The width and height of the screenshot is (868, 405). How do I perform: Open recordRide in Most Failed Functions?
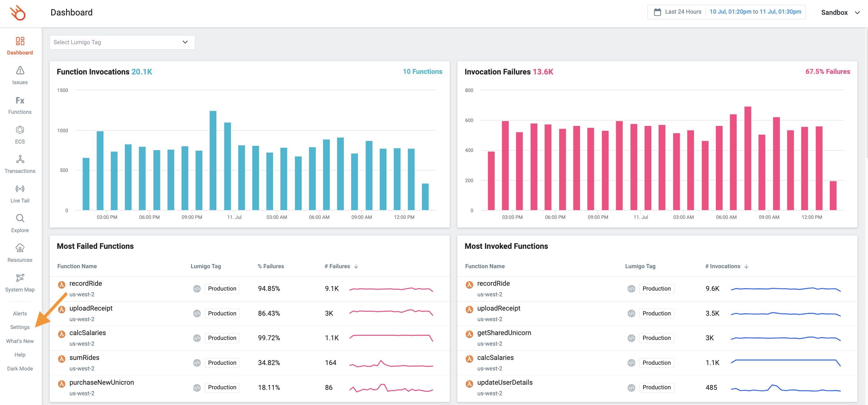(x=85, y=283)
